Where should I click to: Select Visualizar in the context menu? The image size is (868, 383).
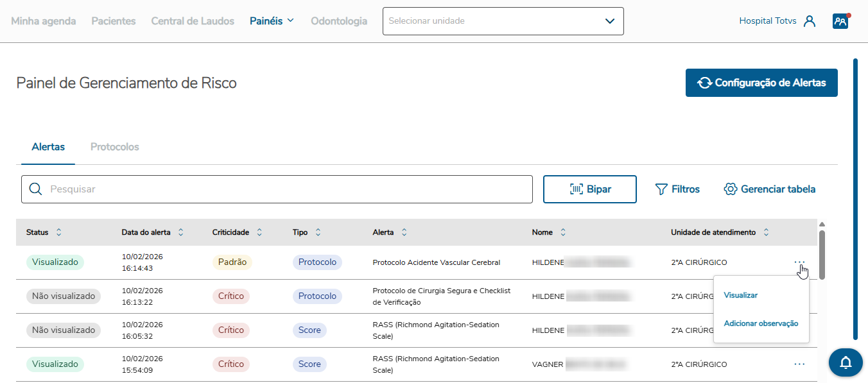point(741,295)
